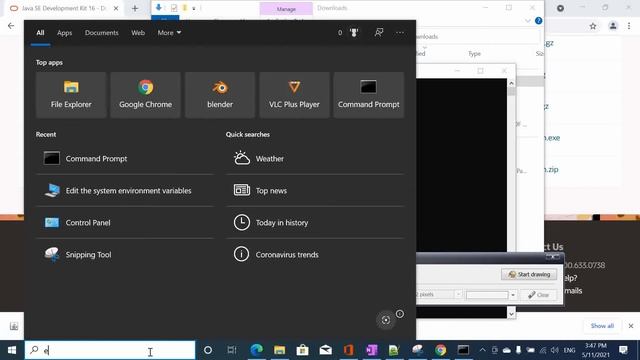Click the Cortana circle on taskbar
Viewport: 640px width, 360px height.
pyautogui.click(x=208, y=350)
